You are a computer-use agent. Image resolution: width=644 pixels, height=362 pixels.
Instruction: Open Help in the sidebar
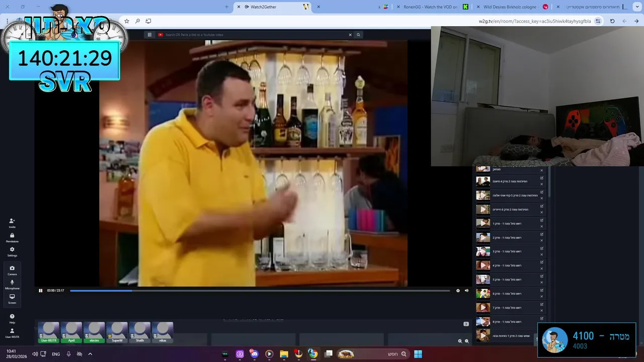coord(12,319)
